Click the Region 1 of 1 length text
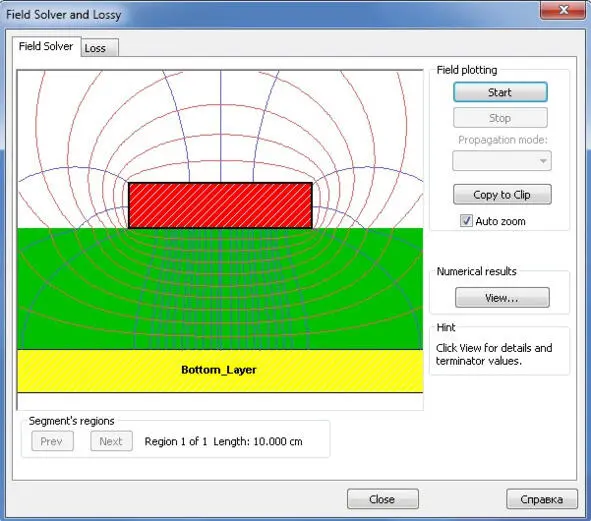591x521 pixels. tap(224, 441)
